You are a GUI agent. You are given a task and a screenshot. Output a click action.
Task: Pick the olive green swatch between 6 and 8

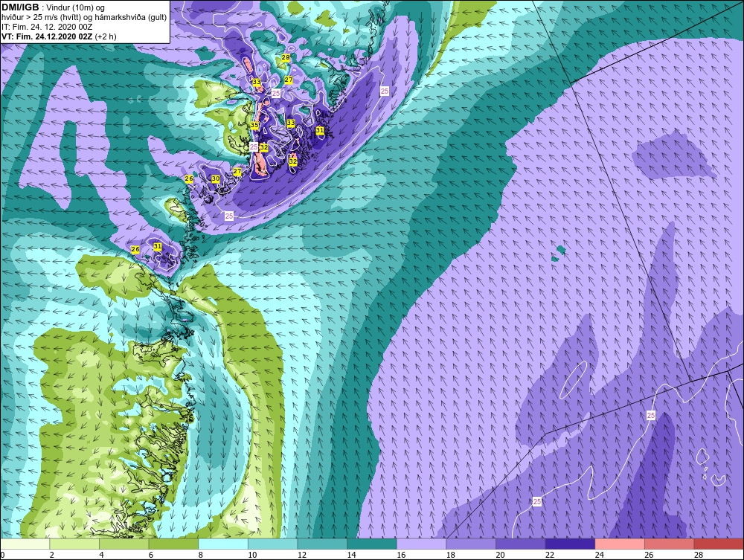click(x=173, y=544)
